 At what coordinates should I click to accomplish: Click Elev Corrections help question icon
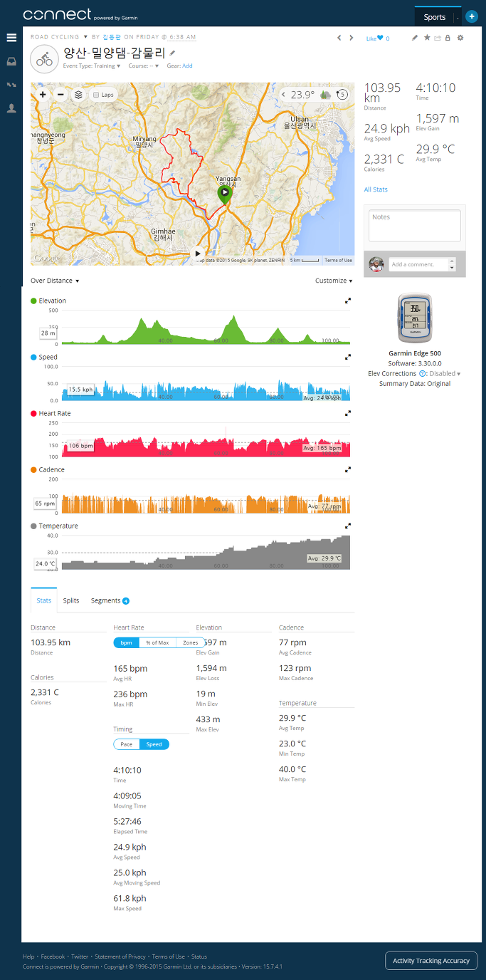(x=423, y=373)
